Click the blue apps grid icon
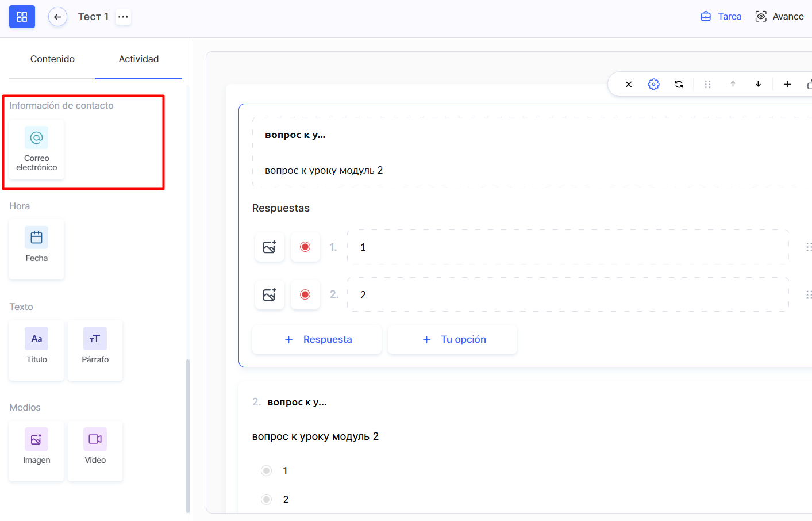The width and height of the screenshot is (812, 521). pyautogui.click(x=22, y=17)
